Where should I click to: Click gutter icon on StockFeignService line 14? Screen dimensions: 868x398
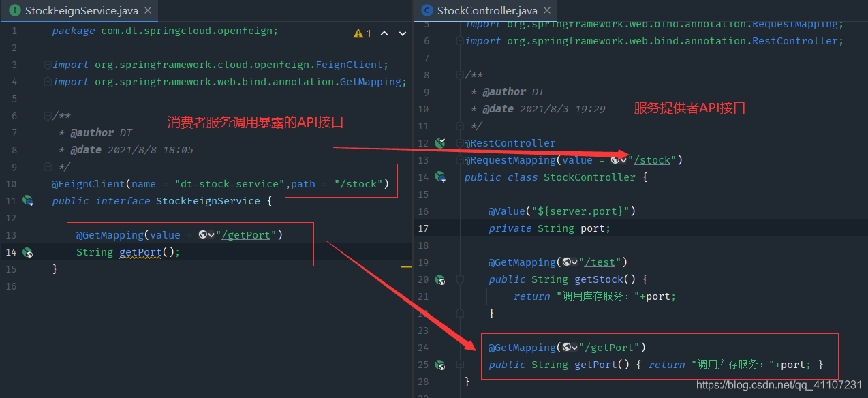coord(28,252)
